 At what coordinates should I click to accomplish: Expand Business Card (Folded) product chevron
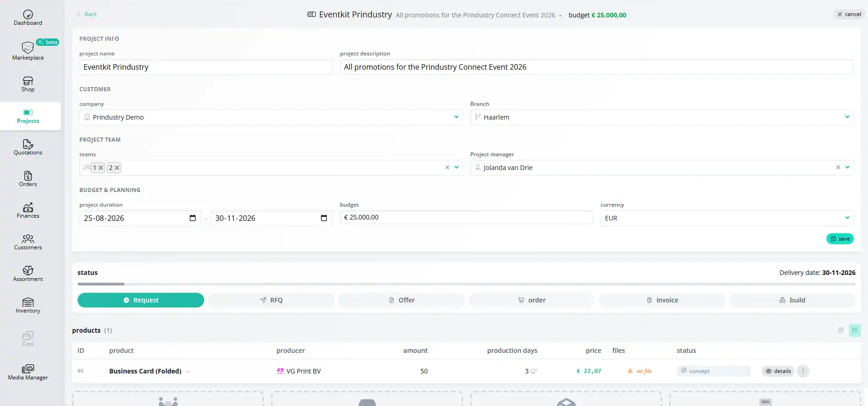tap(188, 372)
